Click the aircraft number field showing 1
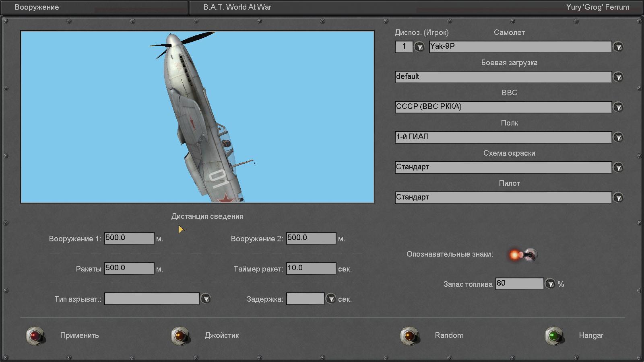 pyautogui.click(x=404, y=47)
